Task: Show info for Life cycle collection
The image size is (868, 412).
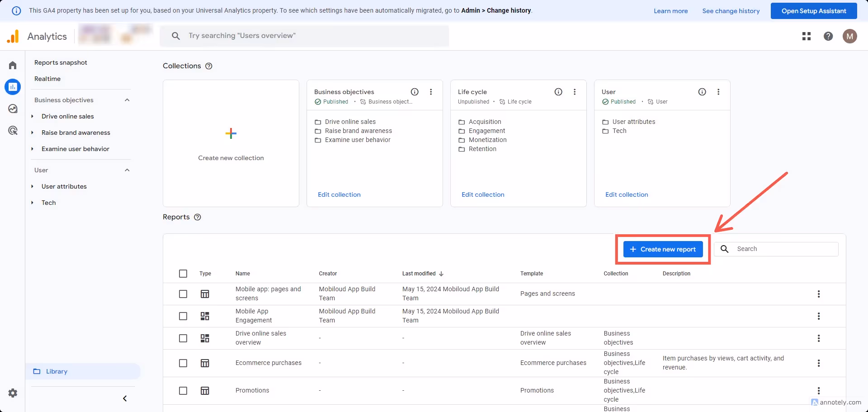Action: click(x=558, y=92)
